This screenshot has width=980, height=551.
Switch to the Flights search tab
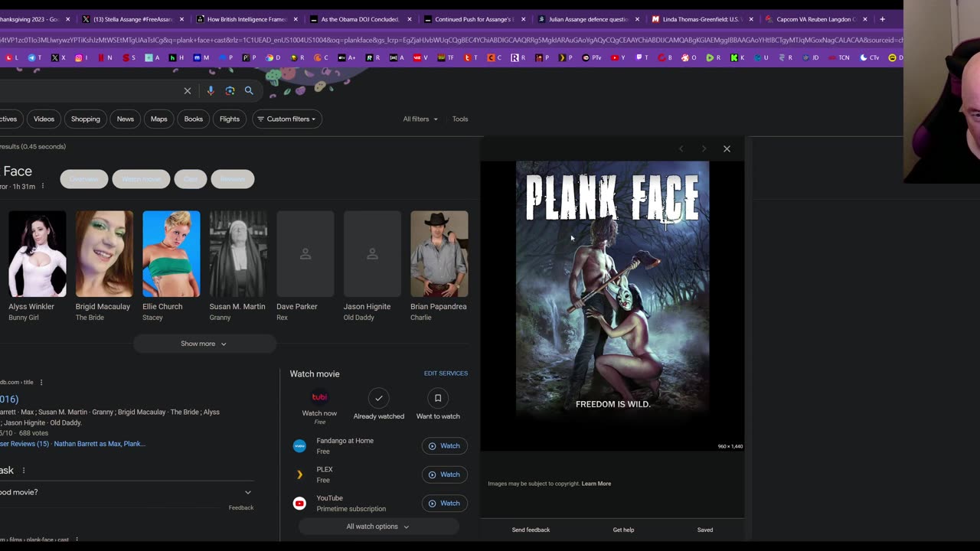pos(230,119)
